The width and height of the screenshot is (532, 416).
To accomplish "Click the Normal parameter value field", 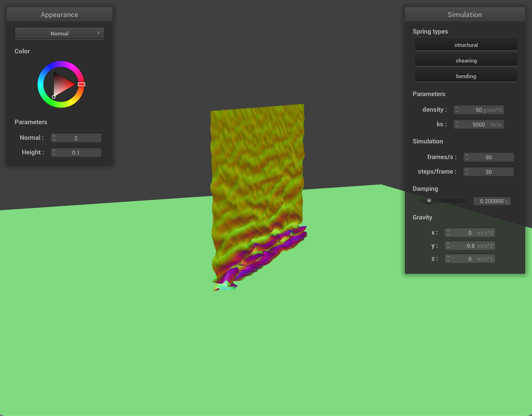I will coord(76,138).
